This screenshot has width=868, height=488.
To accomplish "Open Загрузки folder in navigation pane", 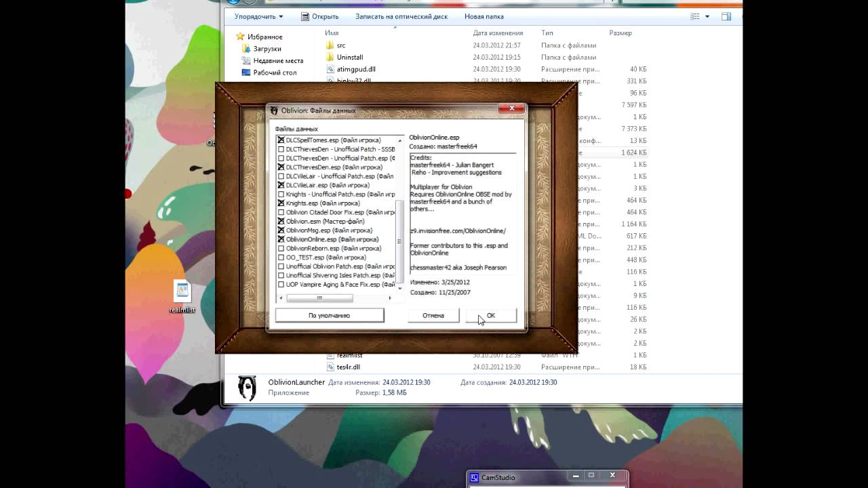I will [x=267, y=49].
